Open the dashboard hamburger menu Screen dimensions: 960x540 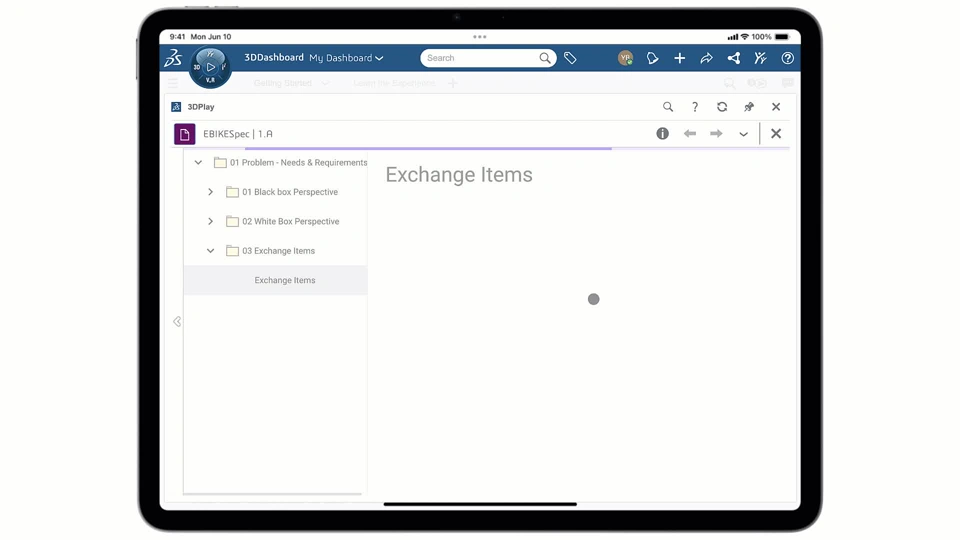tap(173, 83)
